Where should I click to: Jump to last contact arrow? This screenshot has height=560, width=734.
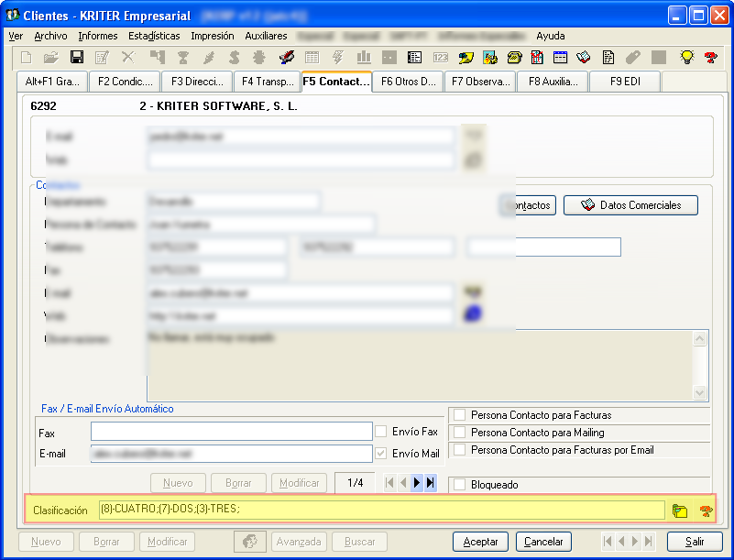click(x=430, y=483)
